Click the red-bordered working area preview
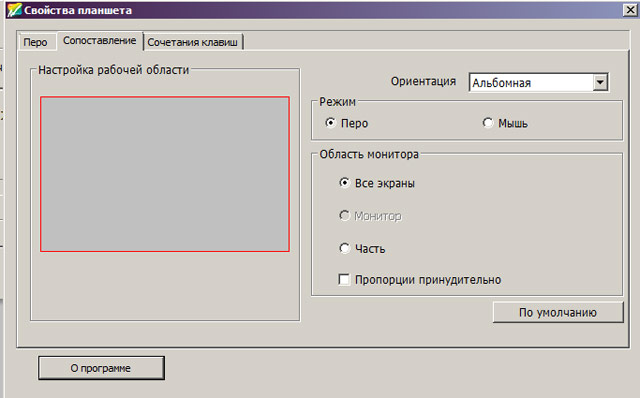Viewport: 640px width, 398px height. [x=165, y=174]
